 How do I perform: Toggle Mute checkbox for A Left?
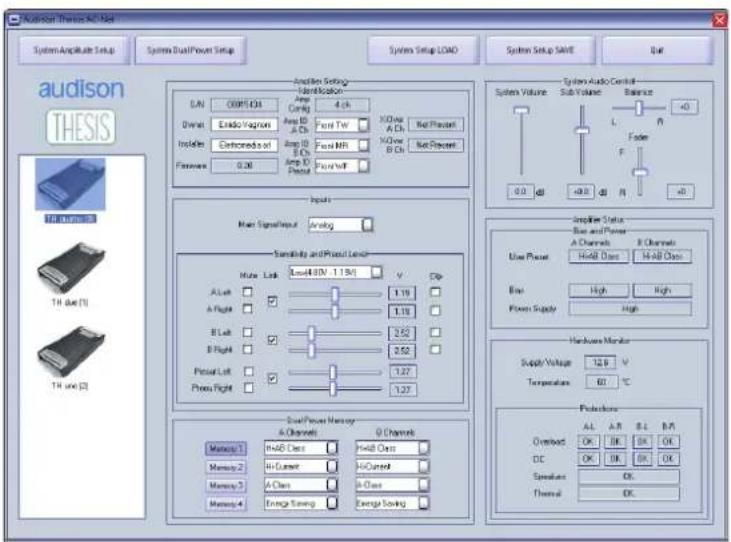pyautogui.click(x=248, y=292)
